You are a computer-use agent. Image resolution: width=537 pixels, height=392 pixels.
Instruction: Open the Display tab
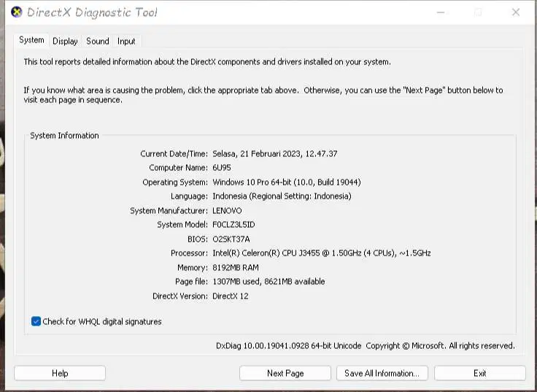point(65,41)
